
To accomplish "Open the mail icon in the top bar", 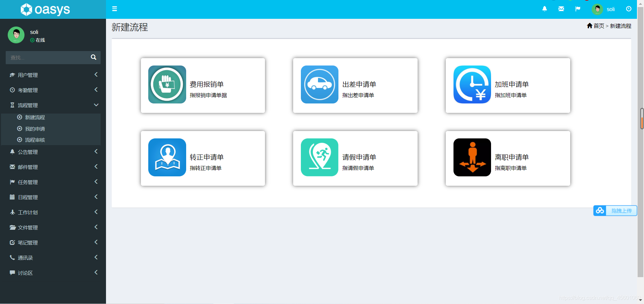I will pos(561,9).
